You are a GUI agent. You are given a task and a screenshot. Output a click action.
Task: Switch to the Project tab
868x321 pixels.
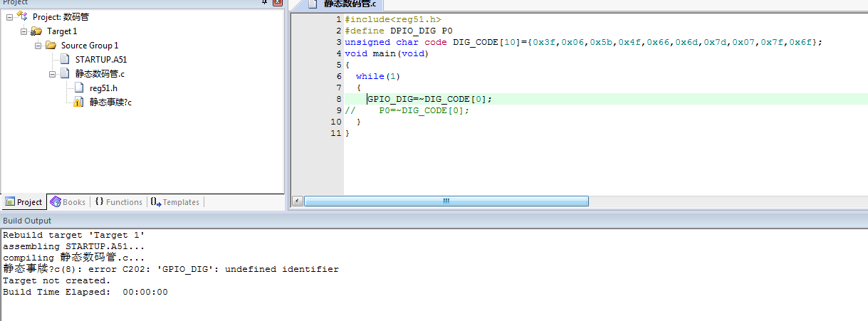(x=23, y=202)
